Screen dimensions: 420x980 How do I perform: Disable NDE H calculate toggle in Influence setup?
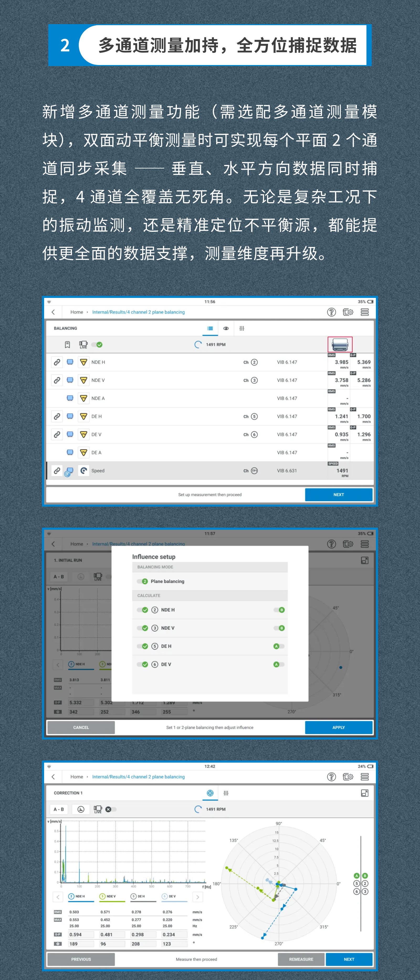143,610
